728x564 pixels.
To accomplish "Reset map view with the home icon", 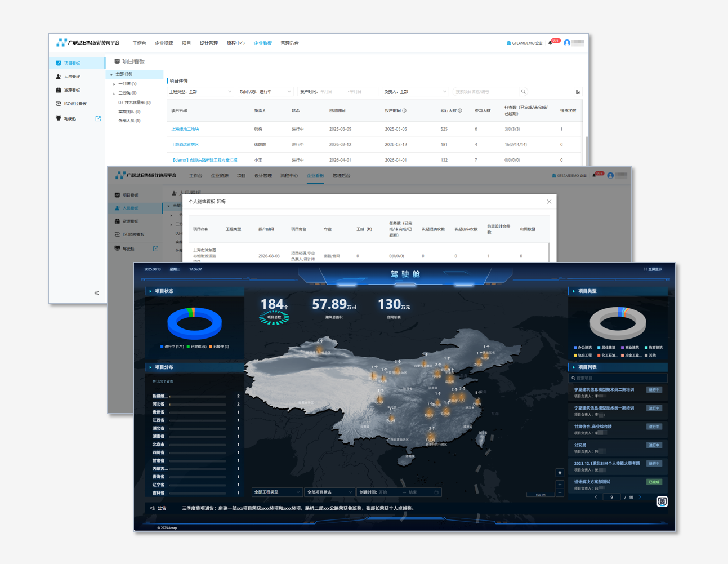I will click(560, 473).
